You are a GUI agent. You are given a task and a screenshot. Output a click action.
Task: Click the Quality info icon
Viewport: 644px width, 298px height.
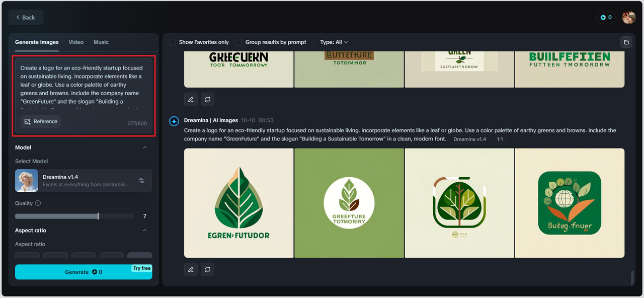[x=38, y=203]
